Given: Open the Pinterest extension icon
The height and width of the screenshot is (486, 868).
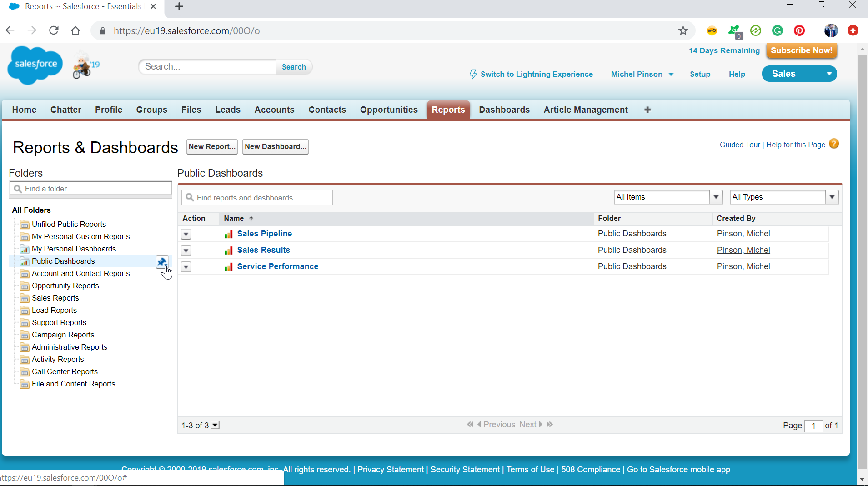Looking at the screenshot, I should 799,30.
